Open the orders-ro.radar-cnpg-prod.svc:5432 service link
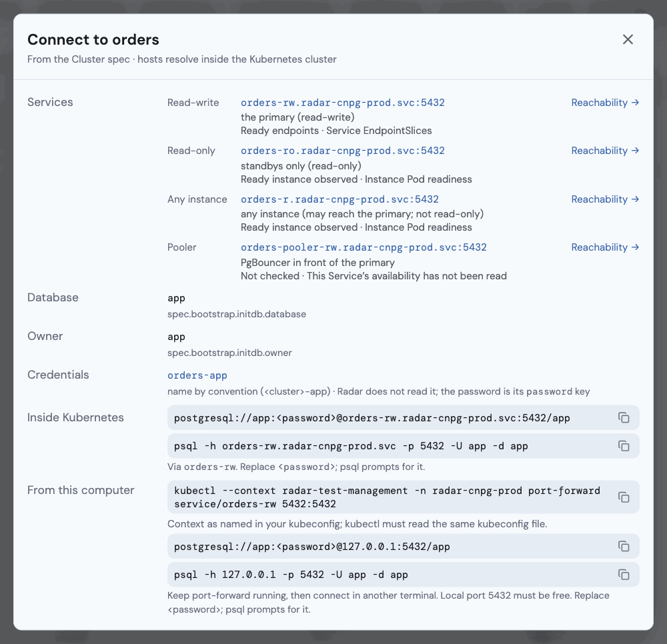 pyautogui.click(x=342, y=151)
